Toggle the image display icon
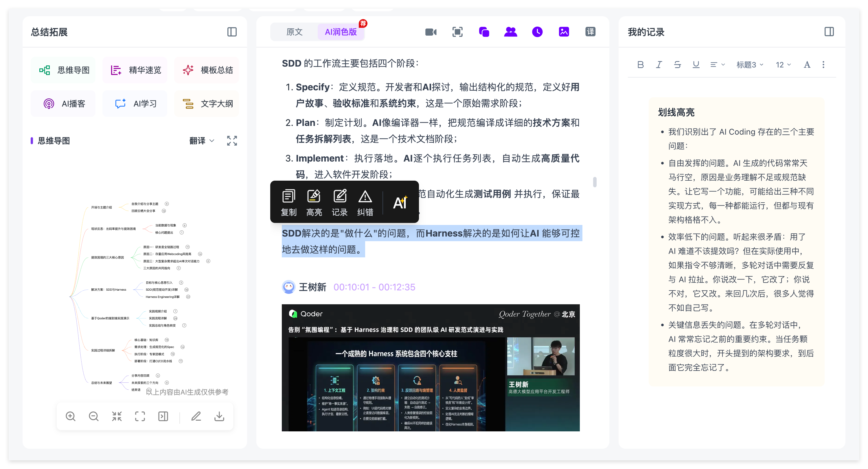The width and height of the screenshot is (868, 469). coord(564,32)
